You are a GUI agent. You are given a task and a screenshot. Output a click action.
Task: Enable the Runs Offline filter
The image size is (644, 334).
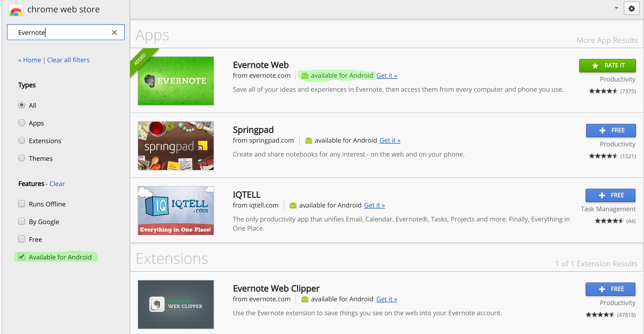22,204
